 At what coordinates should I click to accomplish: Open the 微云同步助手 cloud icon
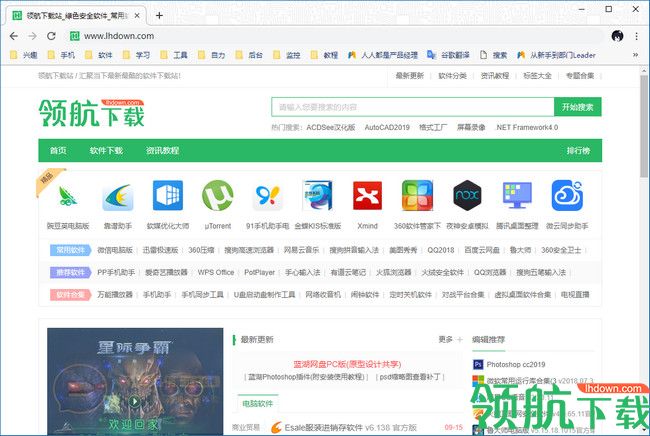click(x=567, y=195)
